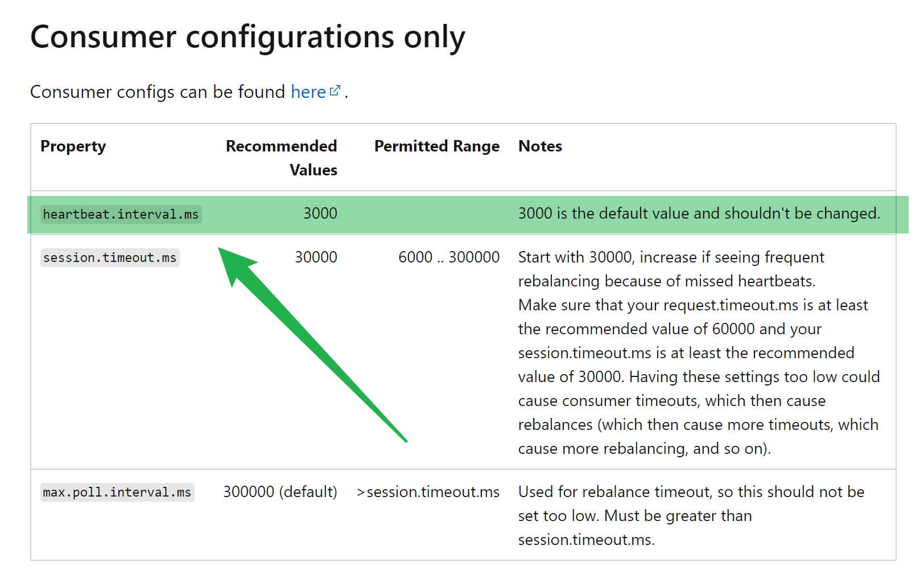Click the "Recommended Values" column header
Image resolution: width=924 pixels, height=574 pixels.
point(282,158)
